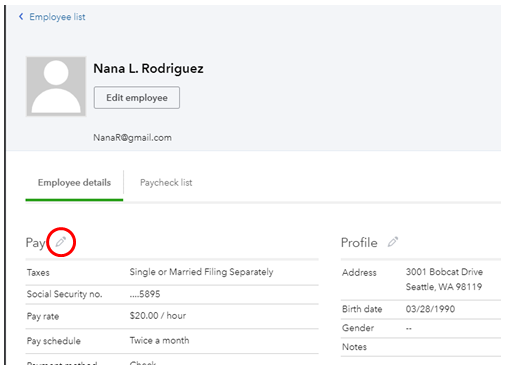
Task: Click the 03/28/1990 birth date value
Action: (430, 309)
